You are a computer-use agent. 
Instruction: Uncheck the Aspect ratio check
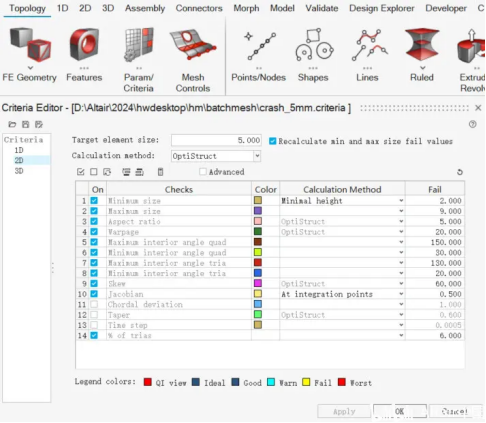click(x=94, y=221)
